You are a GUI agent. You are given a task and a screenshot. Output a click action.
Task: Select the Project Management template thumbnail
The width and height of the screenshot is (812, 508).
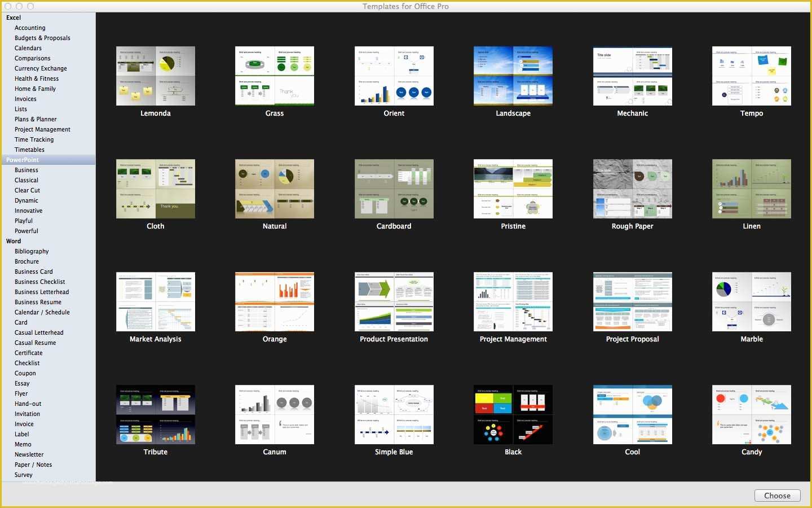[x=513, y=301]
